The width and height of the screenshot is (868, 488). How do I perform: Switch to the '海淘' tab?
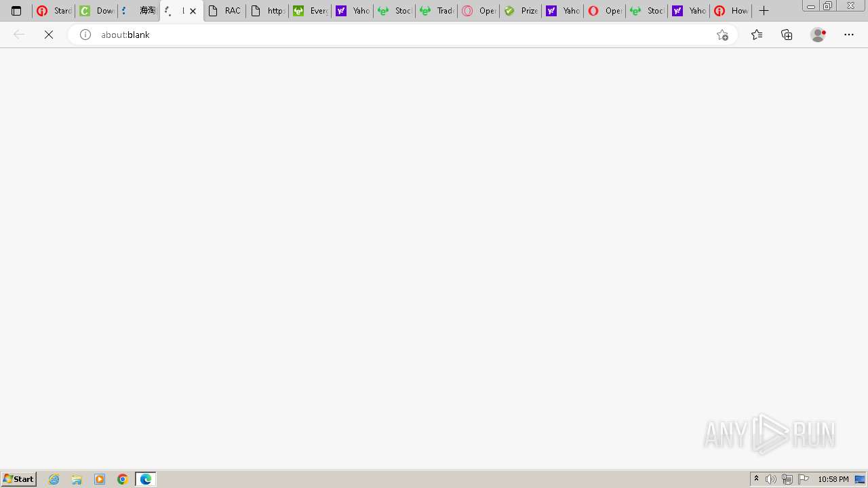pos(138,11)
